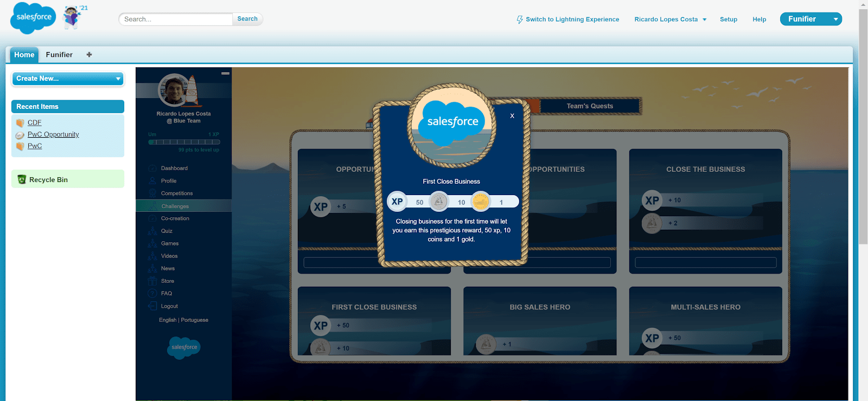868x401 pixels.
Task: Switch language to Portuguese
Action: point(194,320)
